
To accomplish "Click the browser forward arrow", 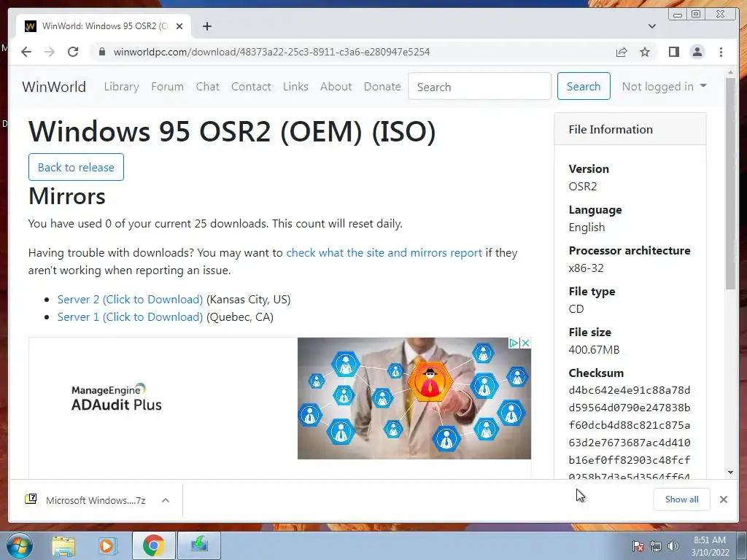I will tap(50, 52).
